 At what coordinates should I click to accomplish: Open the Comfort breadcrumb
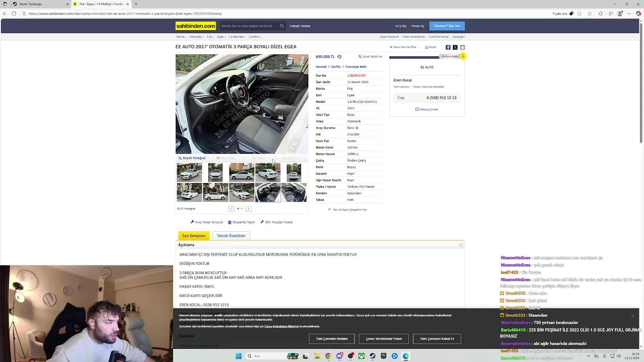point(254,37)
